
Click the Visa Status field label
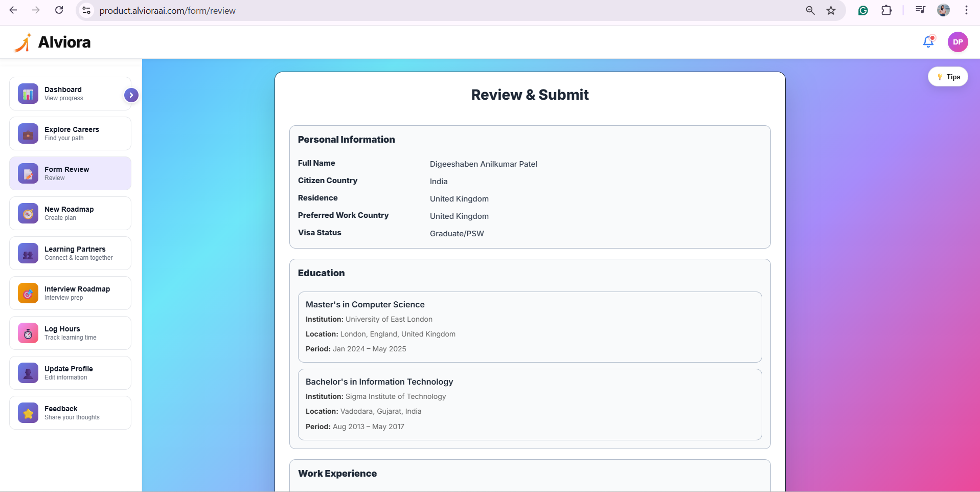[x=320, y=233]
